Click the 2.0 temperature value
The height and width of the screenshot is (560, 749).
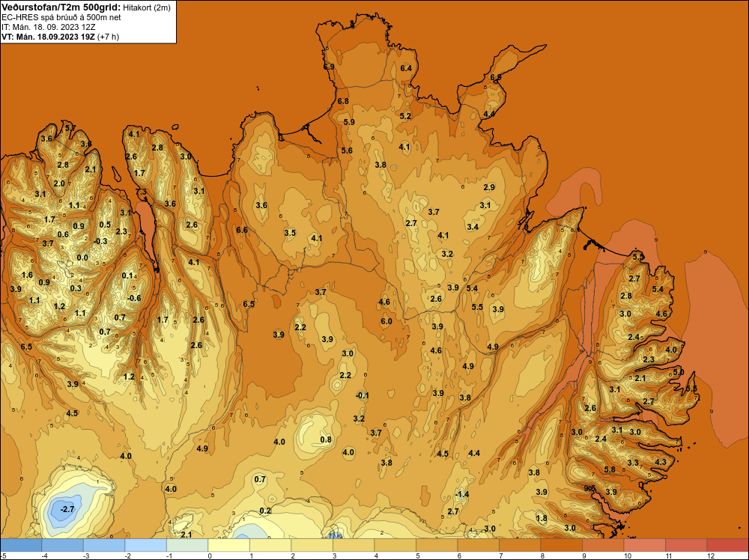[59, 184]
